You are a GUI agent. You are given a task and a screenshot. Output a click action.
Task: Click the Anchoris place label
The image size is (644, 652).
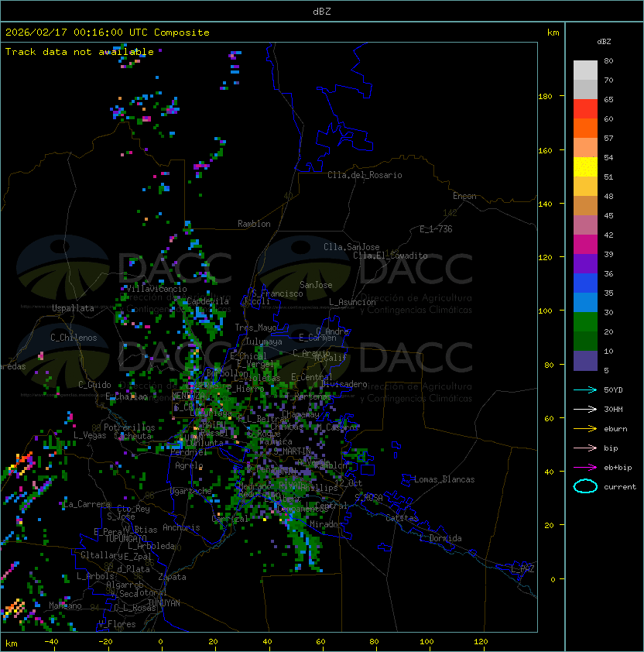pyautogui.click(x=181, y=528)
